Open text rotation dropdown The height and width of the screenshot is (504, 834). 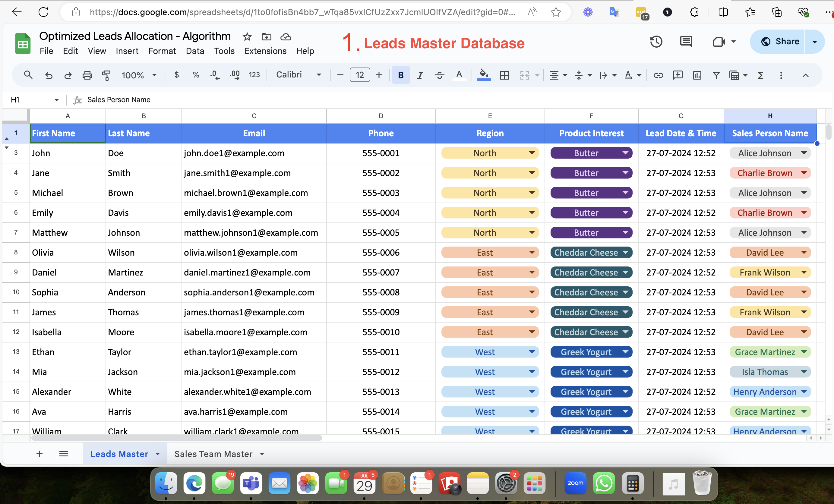[x=633, y=75]
